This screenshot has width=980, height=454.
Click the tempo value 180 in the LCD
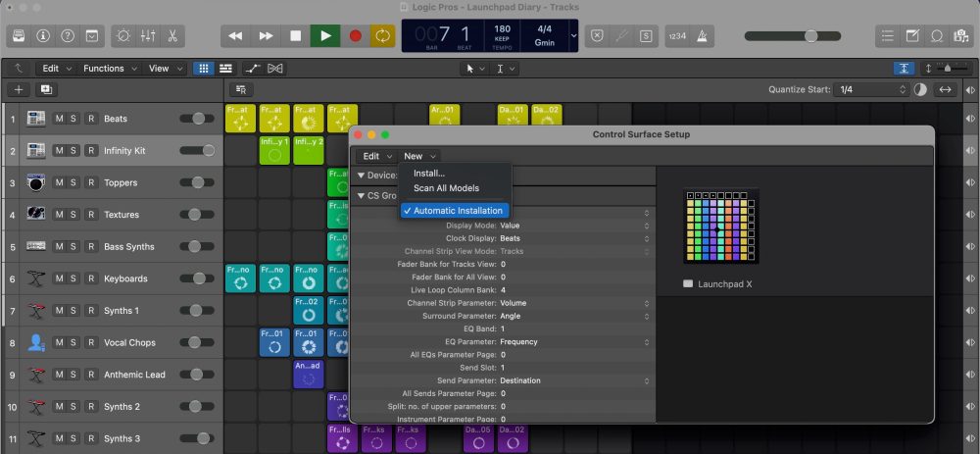pos(502,28)
